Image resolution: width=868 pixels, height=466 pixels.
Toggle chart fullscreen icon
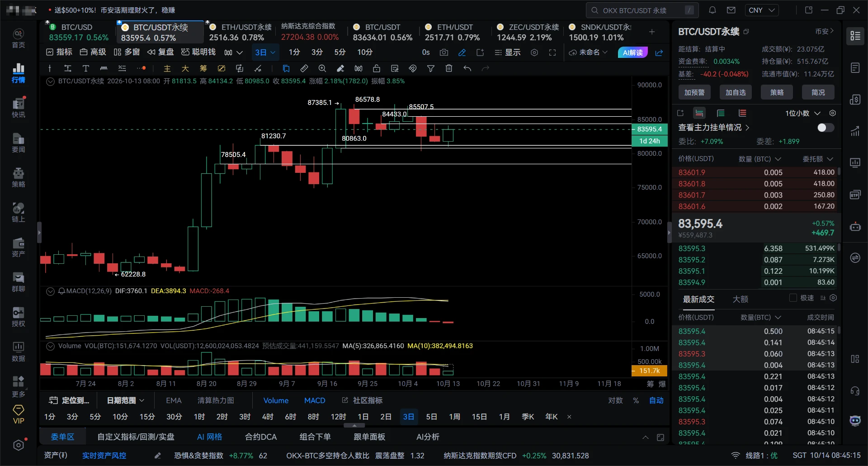[x=552, y=52]
